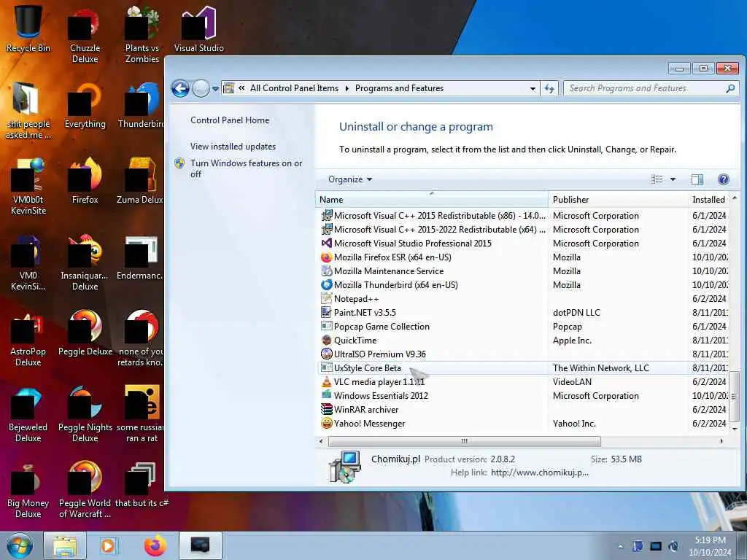Sort by the Publisher column header
The image size is (747, 560).
[618, 200]
